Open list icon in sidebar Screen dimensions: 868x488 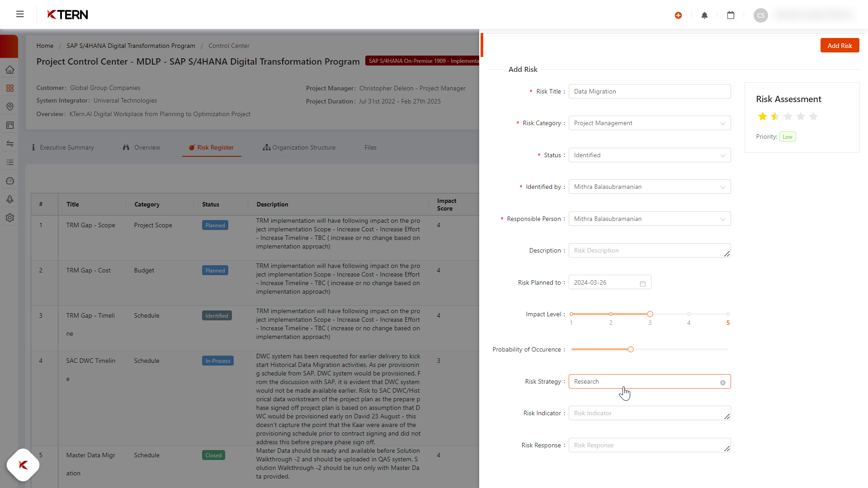pyautogui.click(x=10, y=162)
